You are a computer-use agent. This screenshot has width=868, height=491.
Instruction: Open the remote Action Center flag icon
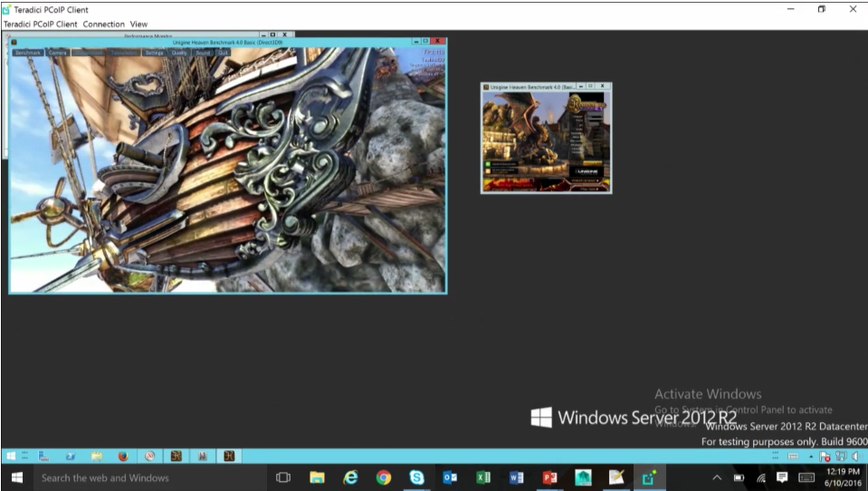point(825,456)
